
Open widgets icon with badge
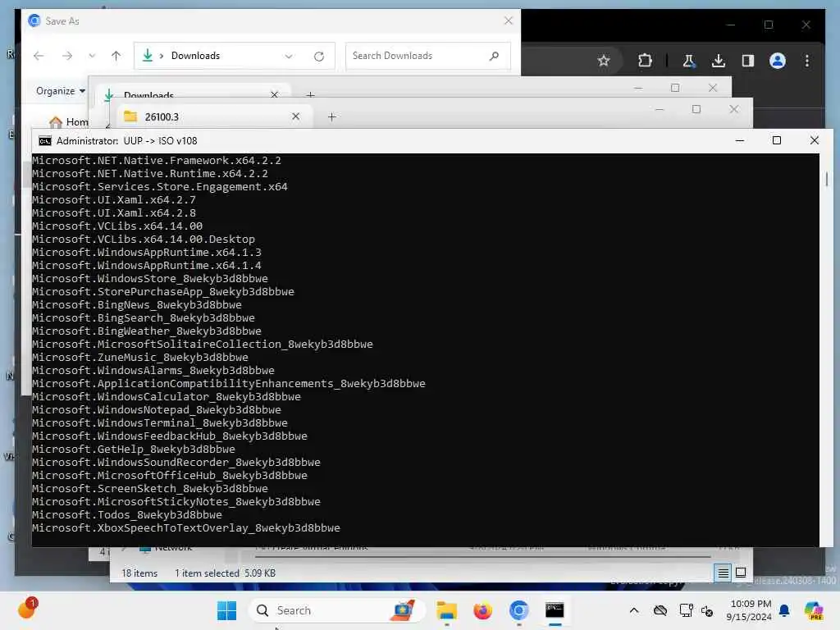[x=27, y=609]
